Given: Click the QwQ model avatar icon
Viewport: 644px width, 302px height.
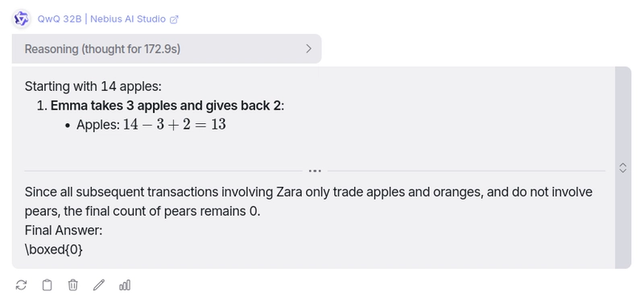Looking at the screenshot, I should pos(22,19).
